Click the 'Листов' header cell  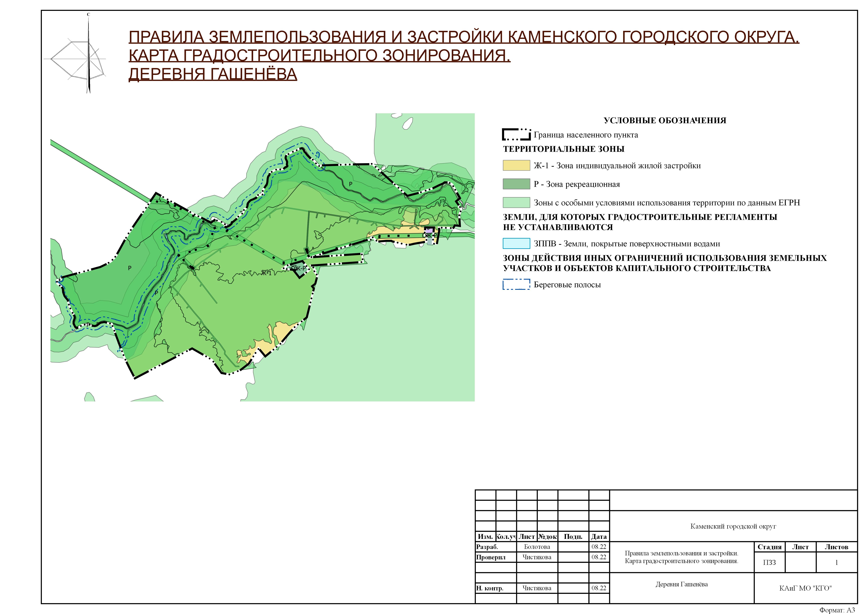[836, 547]
